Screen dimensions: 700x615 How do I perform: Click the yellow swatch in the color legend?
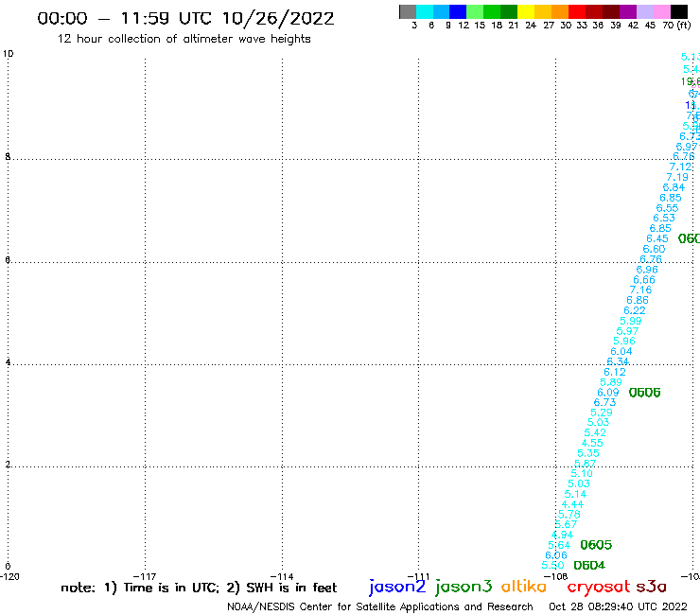click(x=526, y=11)
